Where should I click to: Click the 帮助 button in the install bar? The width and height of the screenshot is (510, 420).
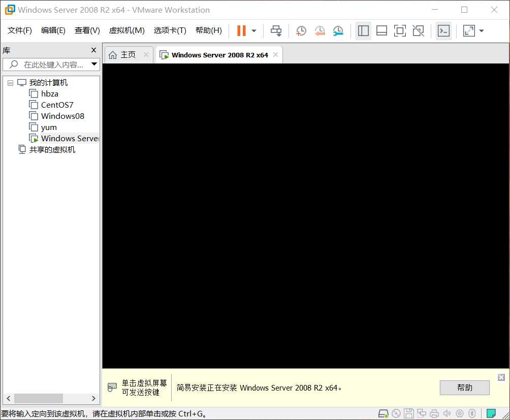pos(464,387)
